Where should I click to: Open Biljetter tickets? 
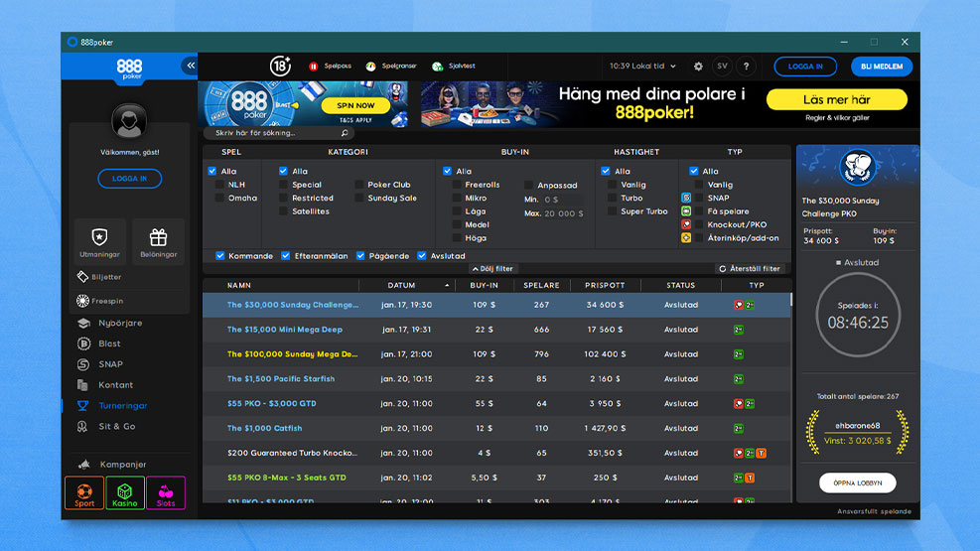coord(100,277)
